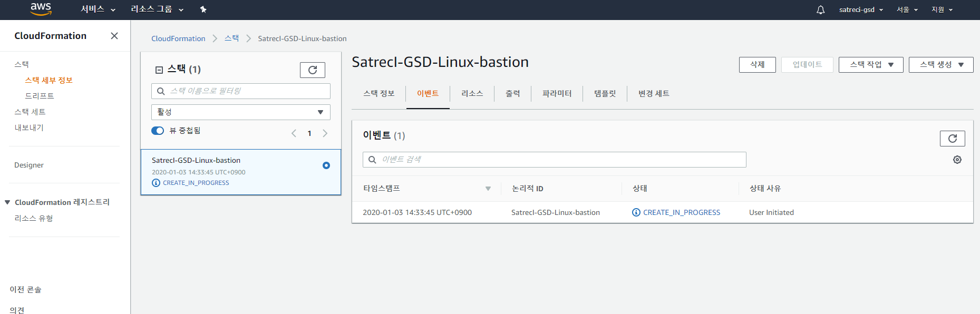The width and height of the screenshot is (980, 314).
Task: Open the 스택 생성 dropdown
Action: [940, 65]
